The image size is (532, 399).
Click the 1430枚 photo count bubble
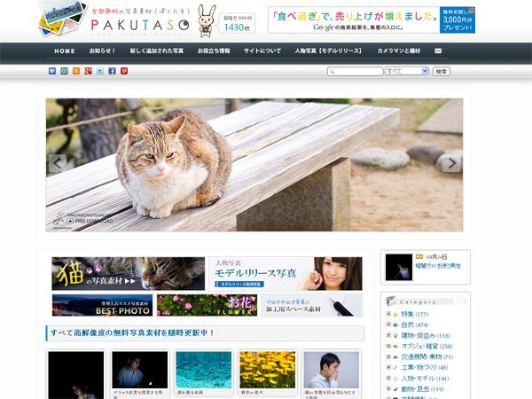[x=237, y=23]
